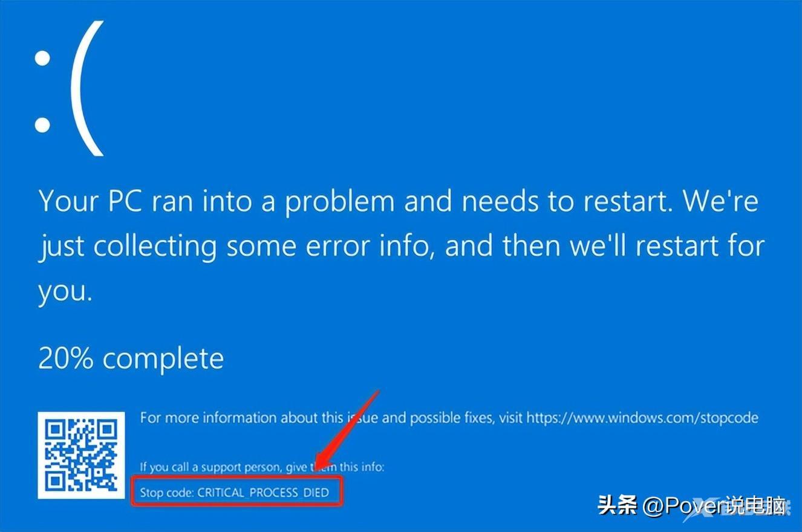The height and width of the screenshot is (532, 802).
Task: Click the 20% complete progress text
Action: tap(131, 358)
